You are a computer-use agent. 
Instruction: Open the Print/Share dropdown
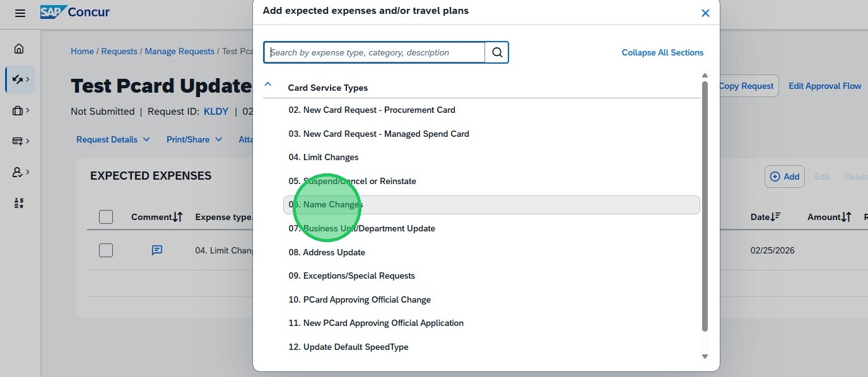click(194, 139)
